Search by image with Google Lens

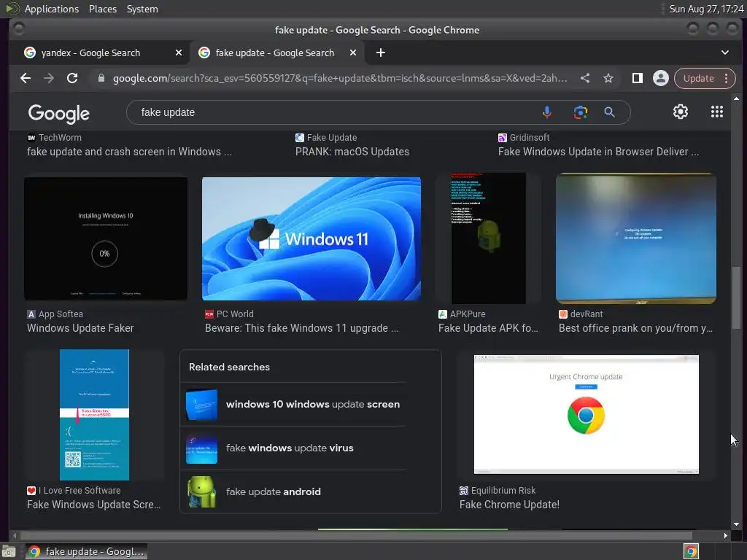580,112
